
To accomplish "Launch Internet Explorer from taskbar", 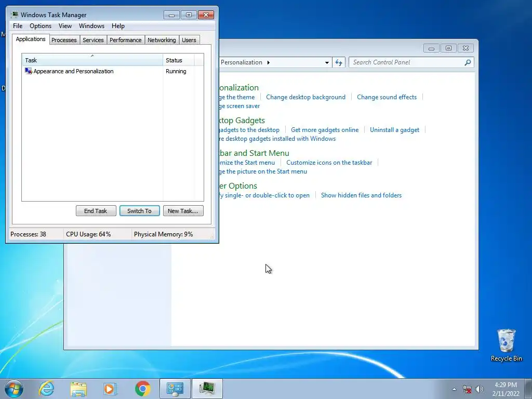I will (46, 389).
